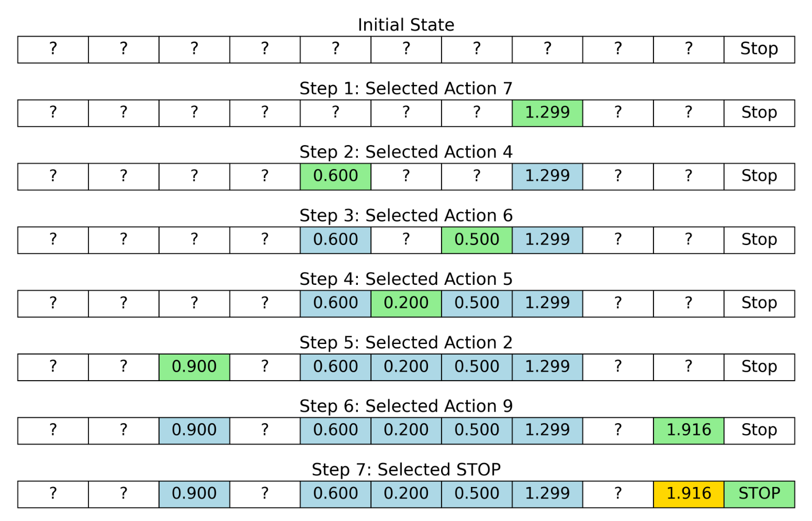Click green 0.600 cell in Step 2 row
The height and width of the screenshot is (521, 812).
335,176
